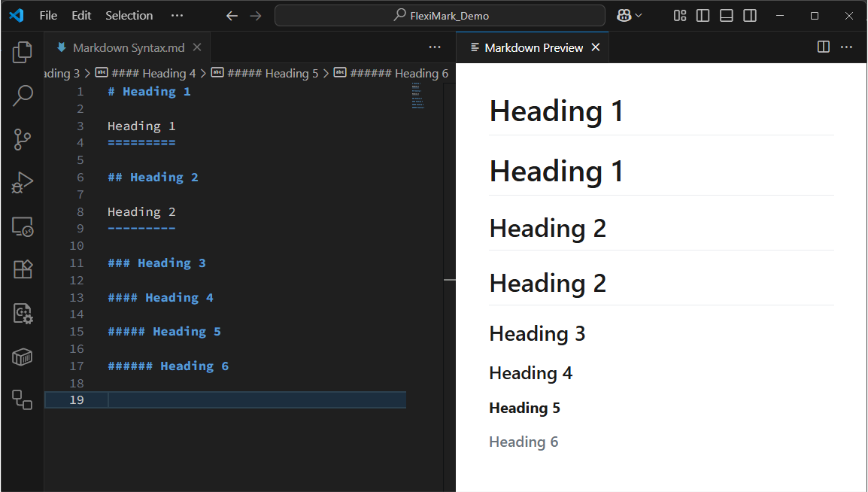Viewport: 868px width, 492px height.
Task: Open the Run and Debug view
Action: point(22,182)
